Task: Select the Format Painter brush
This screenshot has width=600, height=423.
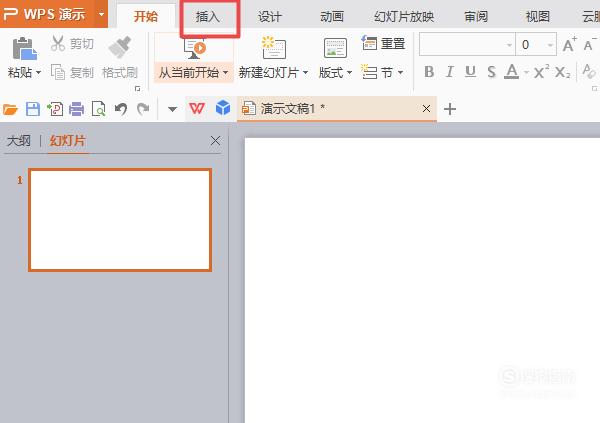Action: (x=120, y=47)
